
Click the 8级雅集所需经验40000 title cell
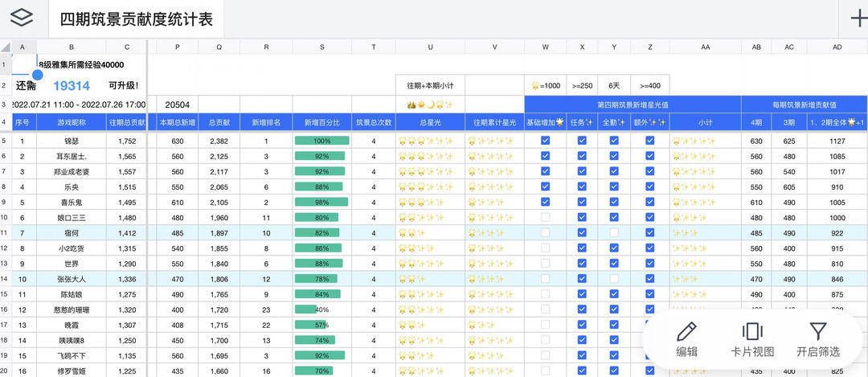point(81,65)
